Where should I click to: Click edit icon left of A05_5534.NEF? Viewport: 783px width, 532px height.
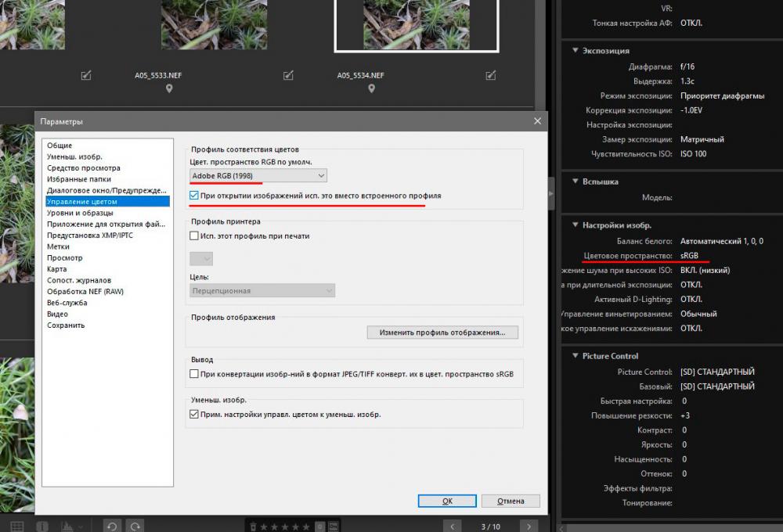pos(288,75)
